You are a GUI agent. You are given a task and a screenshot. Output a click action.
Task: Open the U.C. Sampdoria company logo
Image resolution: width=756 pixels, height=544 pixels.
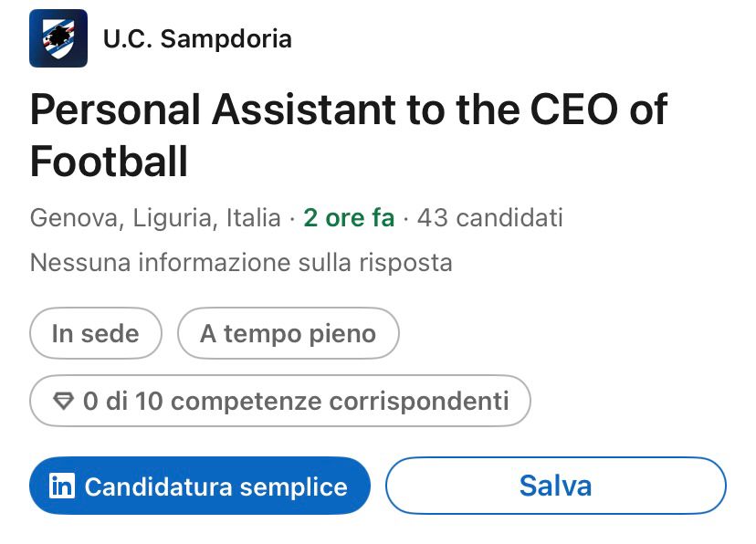pyautogui.click(x=58, y=38)
